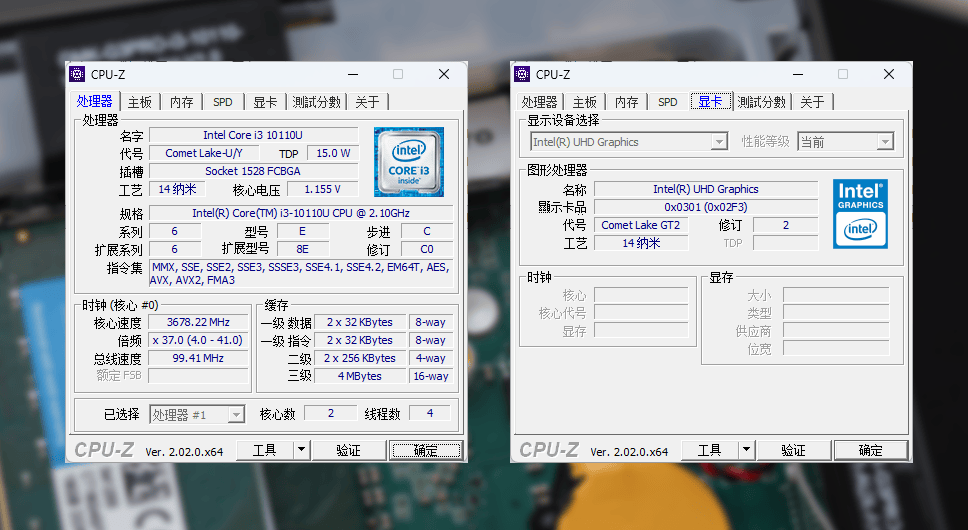Click GPU name field Intel(R) UHD Graphics
This screenshot has width=968, height=530.
[x=706, y=189]
